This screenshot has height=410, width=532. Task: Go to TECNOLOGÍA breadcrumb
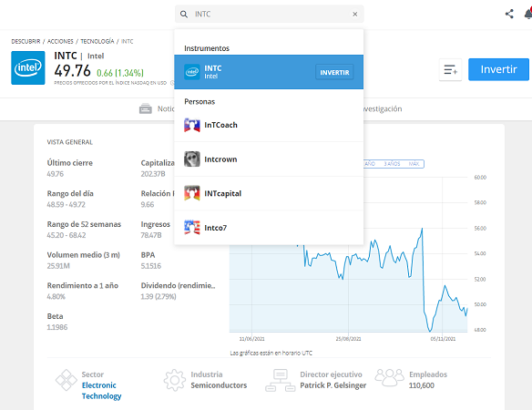pyautogui.click(x=97, y=41)
